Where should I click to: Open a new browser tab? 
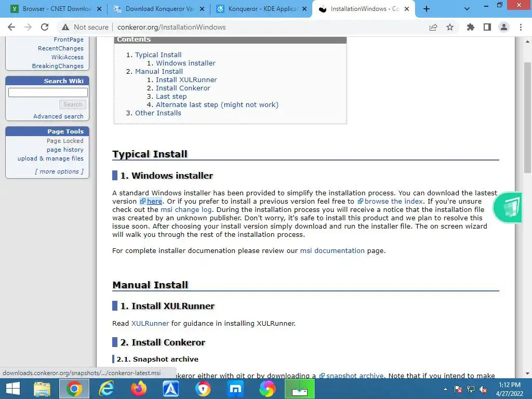point(427,9)
